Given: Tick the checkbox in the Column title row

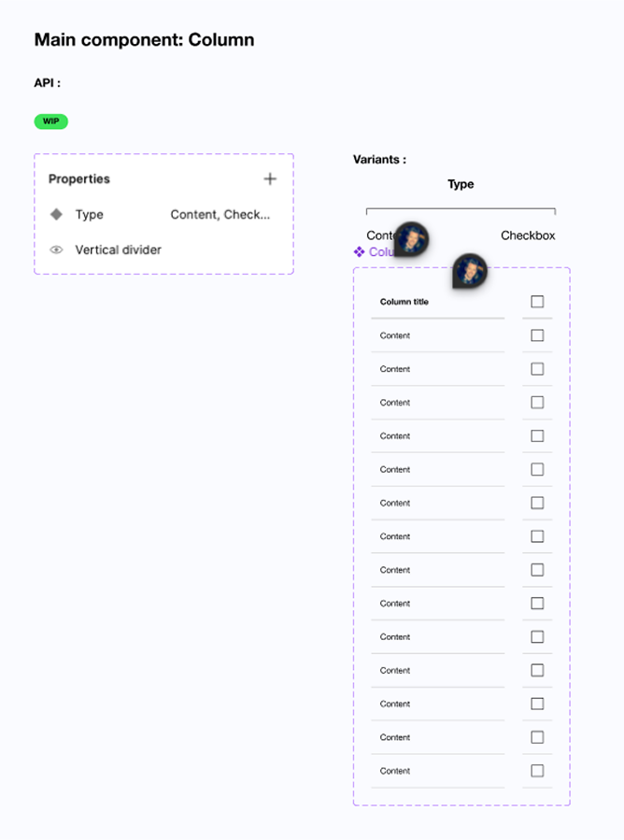Looking at the screenshot, I should pyautogui.click(x=537, y=302).
